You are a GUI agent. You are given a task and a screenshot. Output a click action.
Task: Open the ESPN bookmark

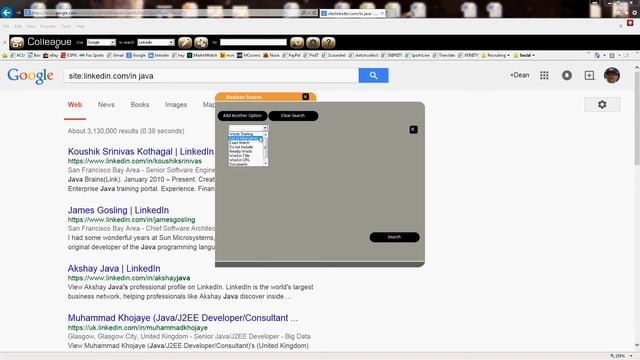pyautogui.click(x=69, y=55)
